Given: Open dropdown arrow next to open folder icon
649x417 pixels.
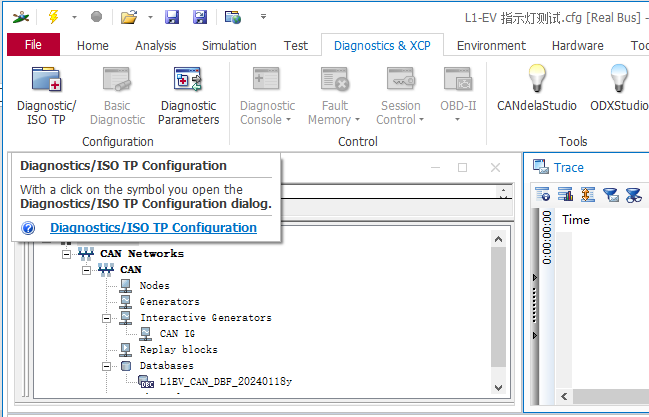Looking at the screenshot, I should [x=150, y=17].
